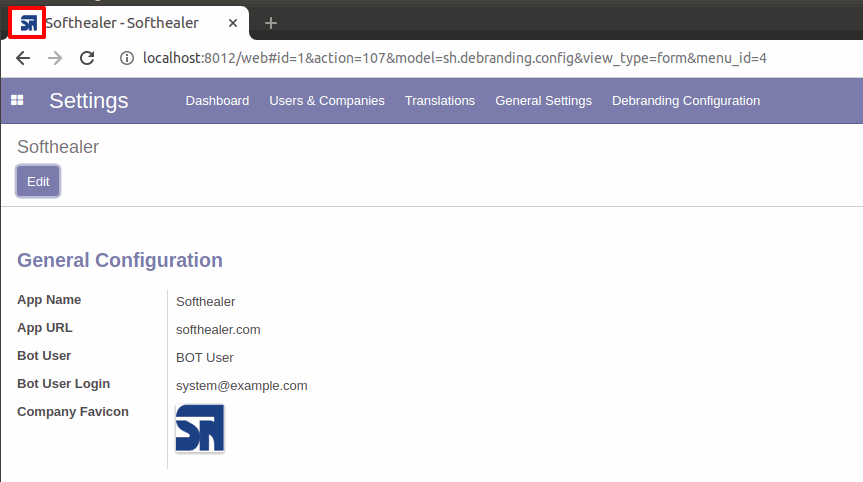The width and height of the screenshot is (863, 482).
Task: Click the system@example.com login value
Action: [242, 386]
